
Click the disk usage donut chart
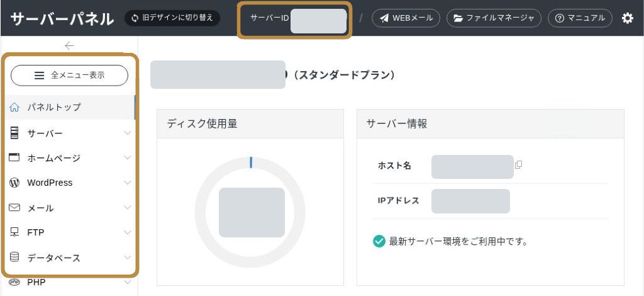(x=250, y=212)
